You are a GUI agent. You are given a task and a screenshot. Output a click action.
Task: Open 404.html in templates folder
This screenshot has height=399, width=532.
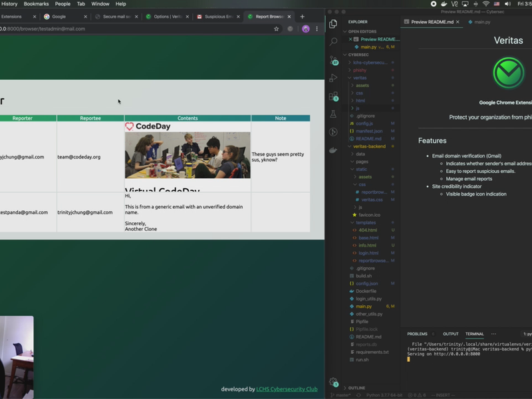pyautogui.click(x=368, y=230)
